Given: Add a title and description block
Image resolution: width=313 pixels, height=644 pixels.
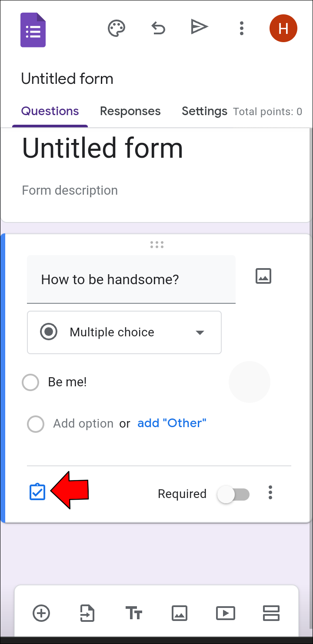Looking at the screenshot, I should point(134,613).
